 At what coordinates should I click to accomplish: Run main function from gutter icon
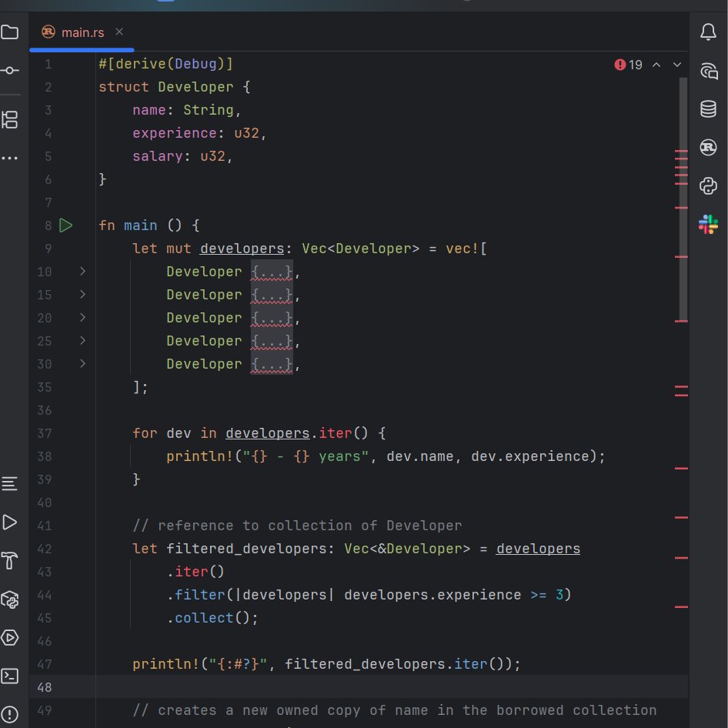coord(66,225)
